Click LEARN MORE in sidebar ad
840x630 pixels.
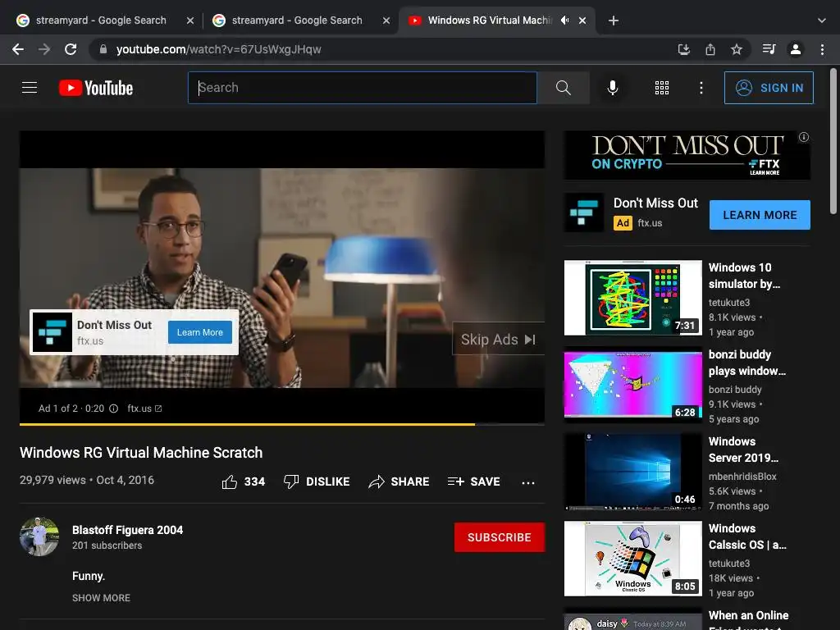pyautogui.click(x=760, y=215)
